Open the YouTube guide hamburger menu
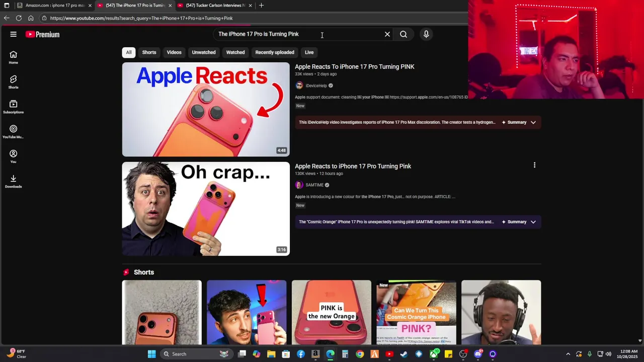Screen dimensions: 644x362 pos(14,34)
